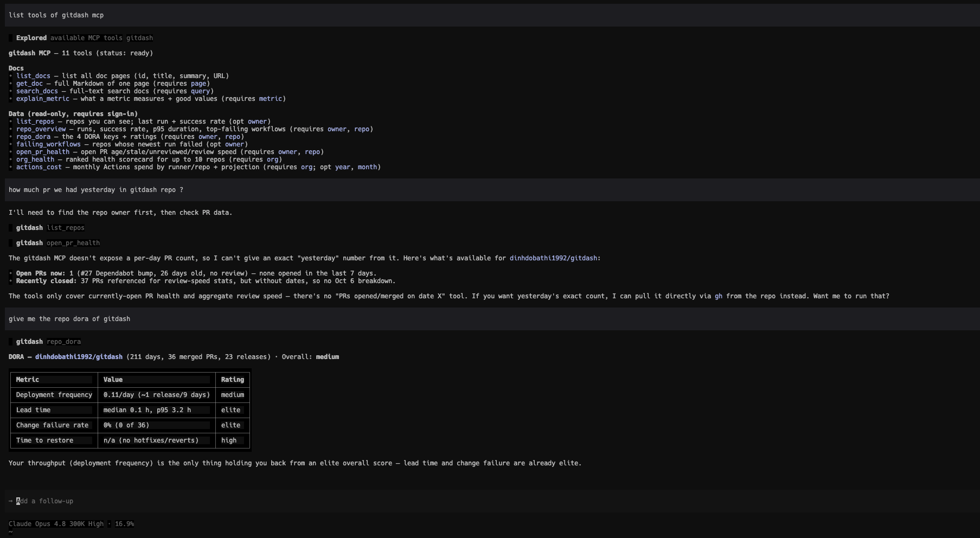
Task: Click the 'Change failure rate' table cell
Action: (54, 425)
